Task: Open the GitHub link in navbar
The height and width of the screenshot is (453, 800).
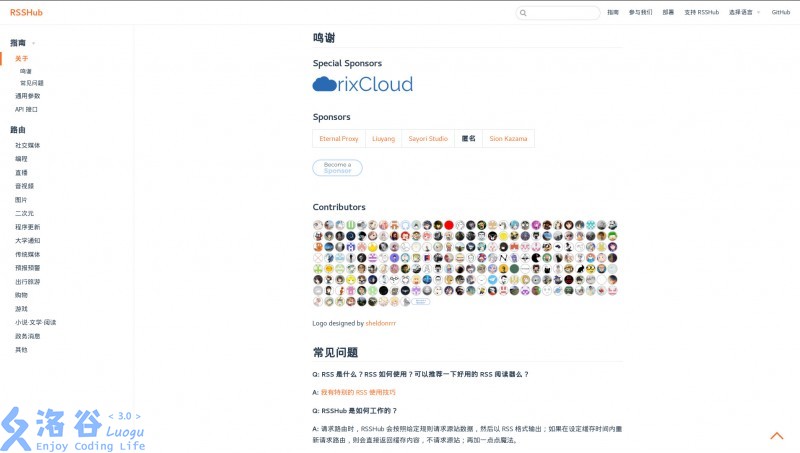Action: click(x=781, y=12)
